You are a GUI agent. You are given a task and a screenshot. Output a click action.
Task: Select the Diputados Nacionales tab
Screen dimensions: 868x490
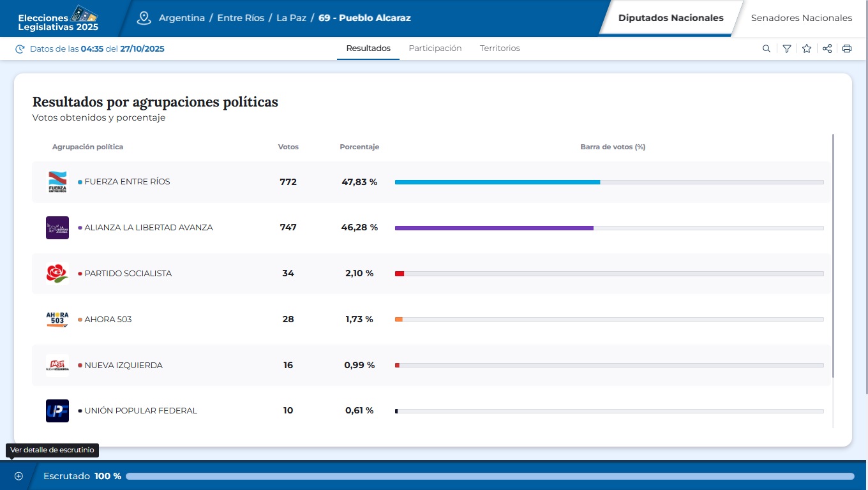click(x=671, y=18)
